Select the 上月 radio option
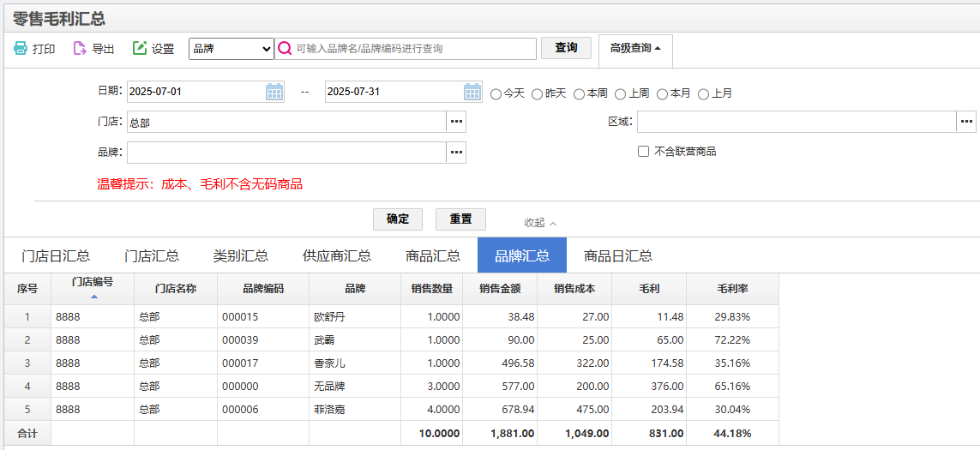980x450 pixels. 704,93
